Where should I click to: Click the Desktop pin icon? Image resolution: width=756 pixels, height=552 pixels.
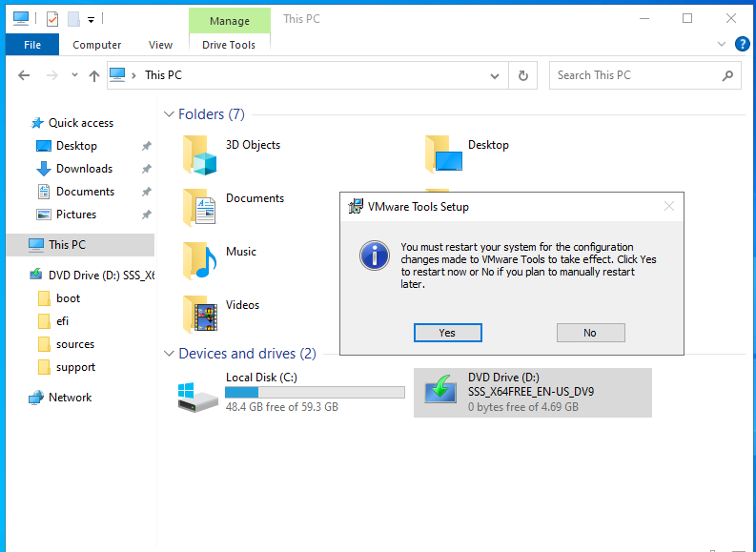coord(147,146)
